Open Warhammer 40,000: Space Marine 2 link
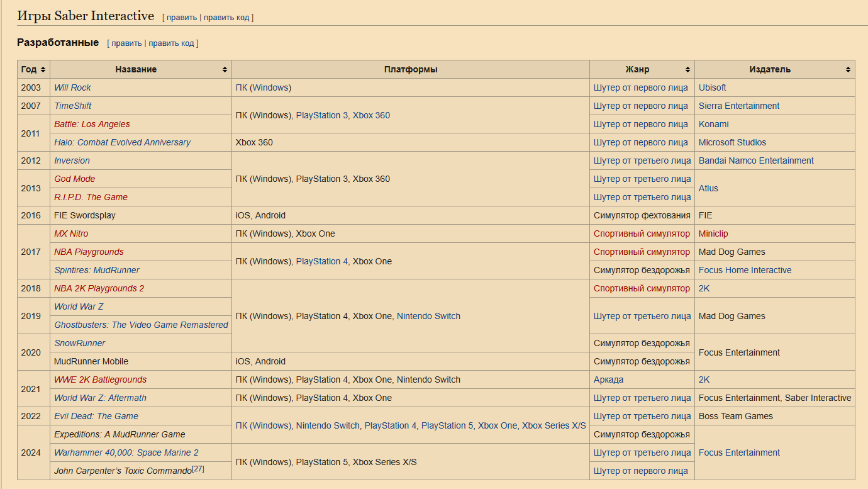Viewport: 868px width, 489px height. [126, 452]
